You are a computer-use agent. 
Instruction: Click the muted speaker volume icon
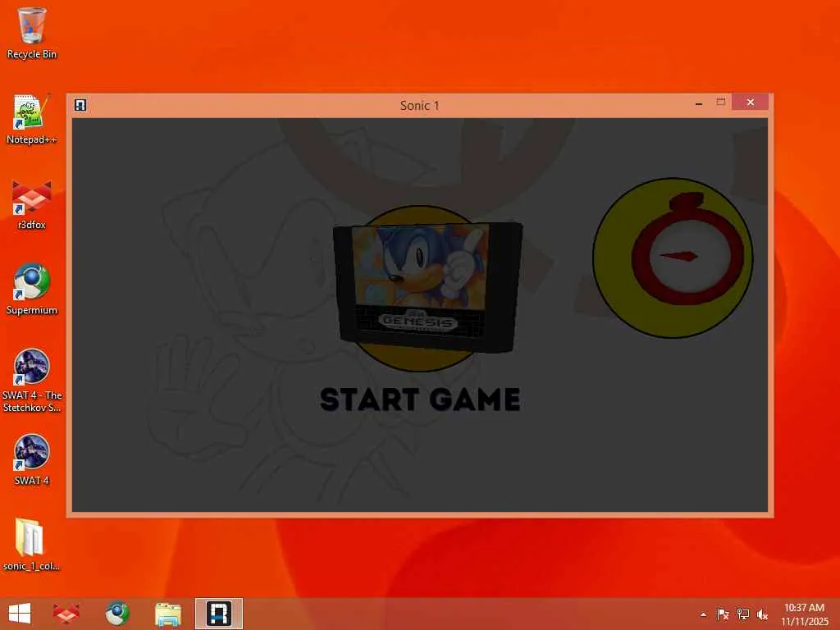[x=762, y=614]
